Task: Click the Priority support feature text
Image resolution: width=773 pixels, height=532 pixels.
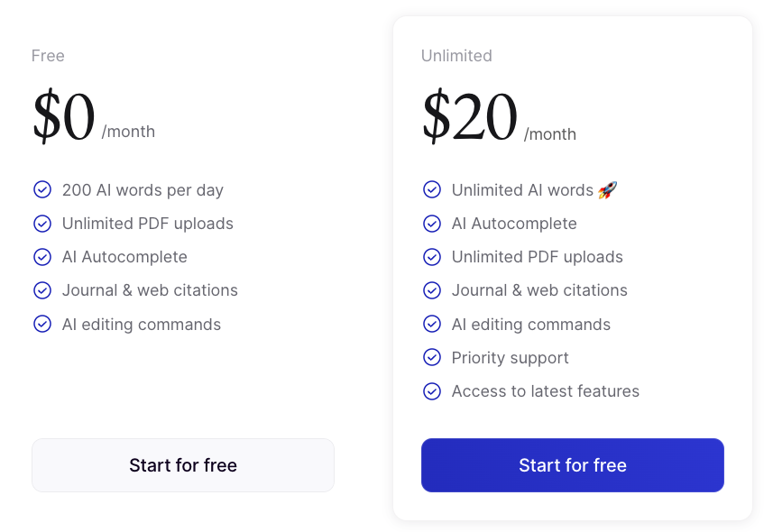Action: (510, 358)
